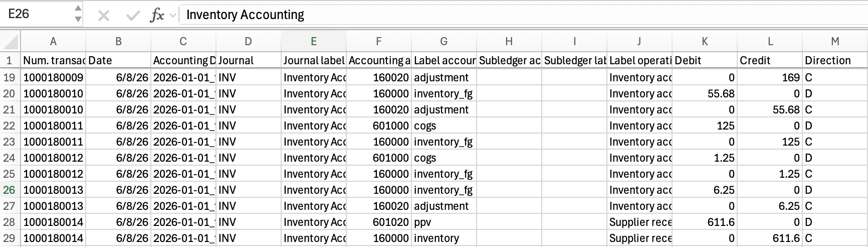Image resolution: width=868 pixels, height=247 pixels.
Task: Select column M header
Action: 835,41
